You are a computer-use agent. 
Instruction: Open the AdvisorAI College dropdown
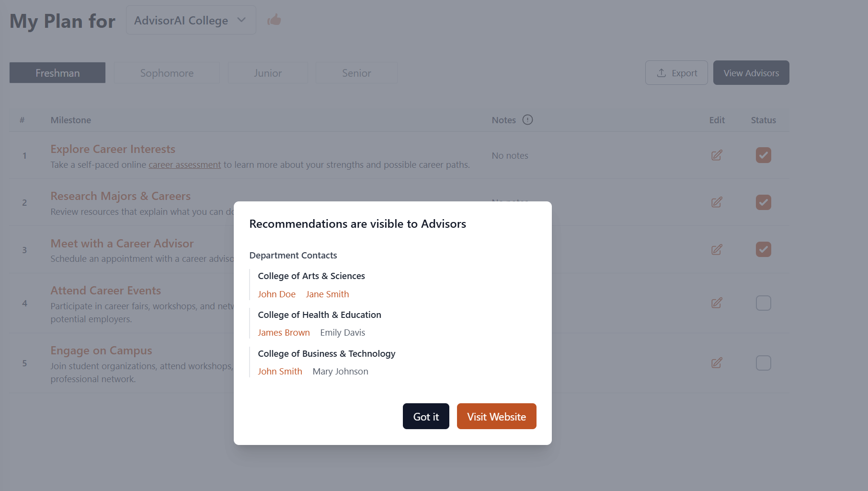point(191,20)
